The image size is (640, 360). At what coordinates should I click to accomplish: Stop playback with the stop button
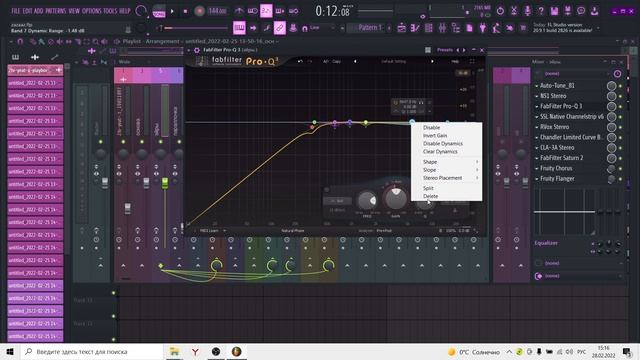[185, 11]
